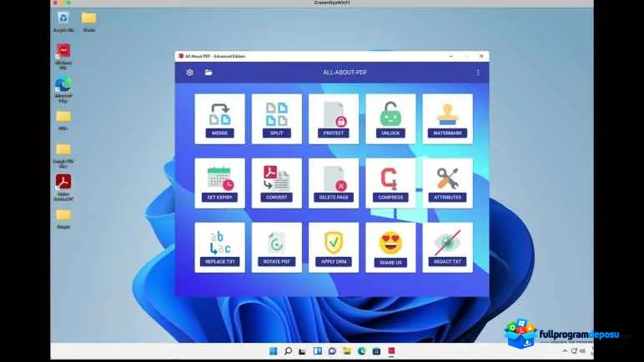Click the Apply DRM shield tile
644x362 pixels.
tap(334, 248)
